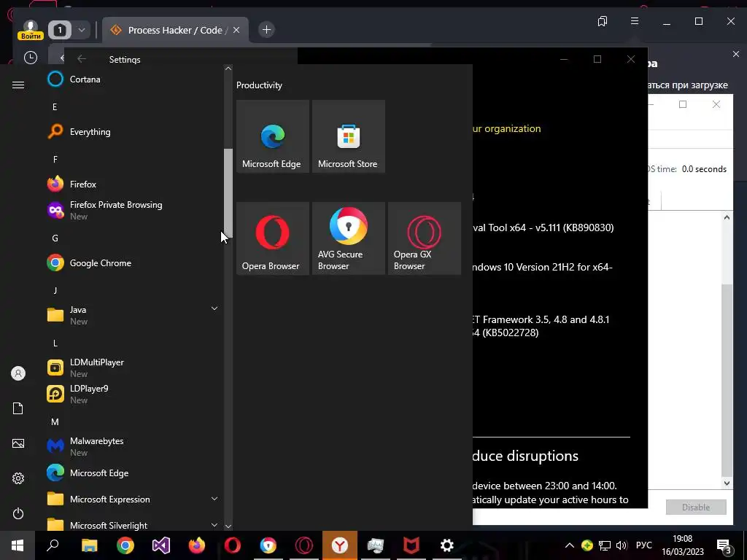Open Opera GX from the taskbar
The width and height of the screenshot is (747, 560).
304,545
